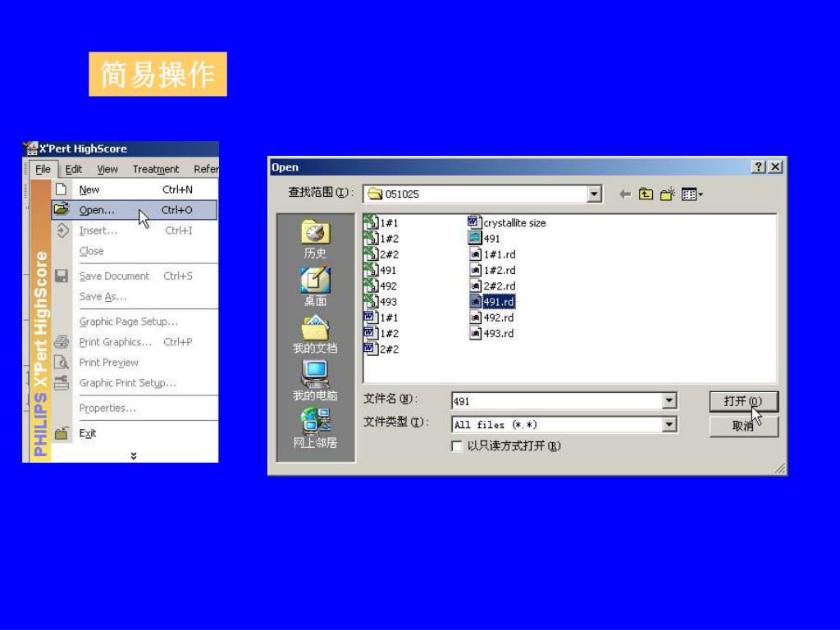Select file 492.rd
The width and height of the screenshot is (840, 630).
click(492, 317)
